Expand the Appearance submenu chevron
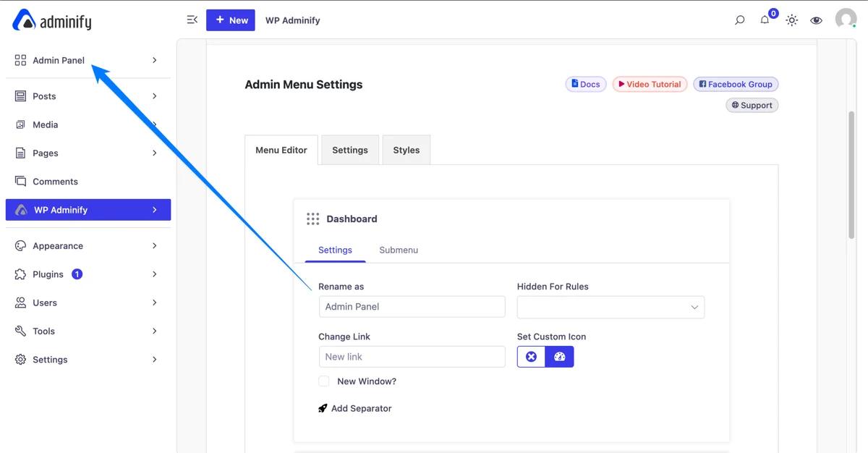The height and width of the screenshot is (453, 868). (x=154, y=246)
